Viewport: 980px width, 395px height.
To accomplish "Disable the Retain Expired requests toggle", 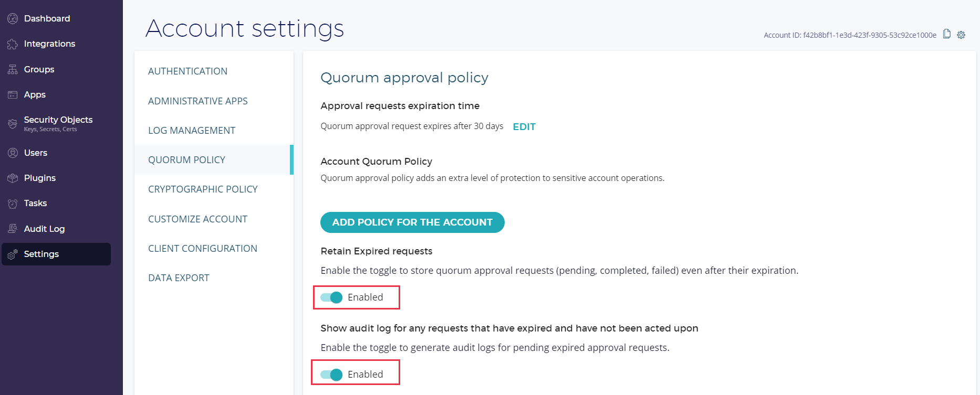I will click(331, 297).
